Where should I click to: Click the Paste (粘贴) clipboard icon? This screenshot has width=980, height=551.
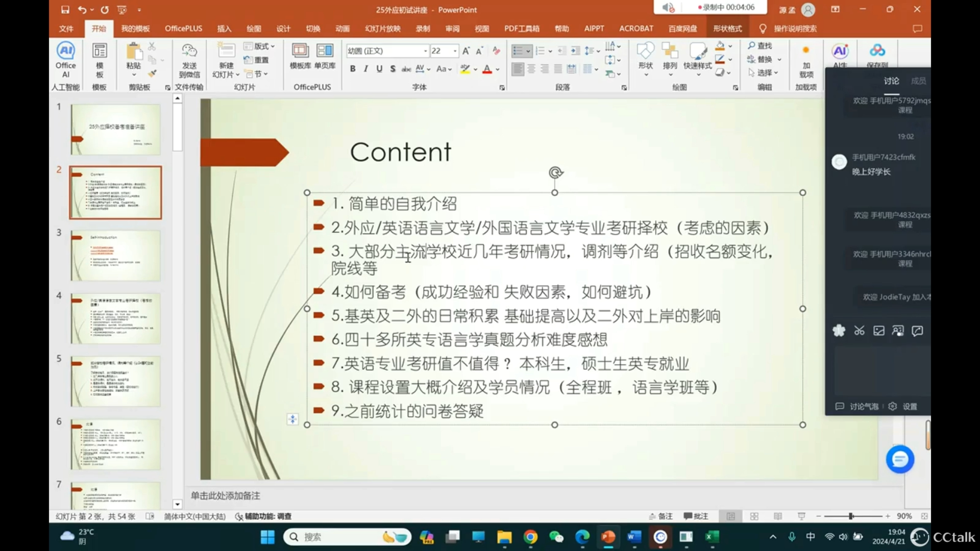(x=134, y=52)
